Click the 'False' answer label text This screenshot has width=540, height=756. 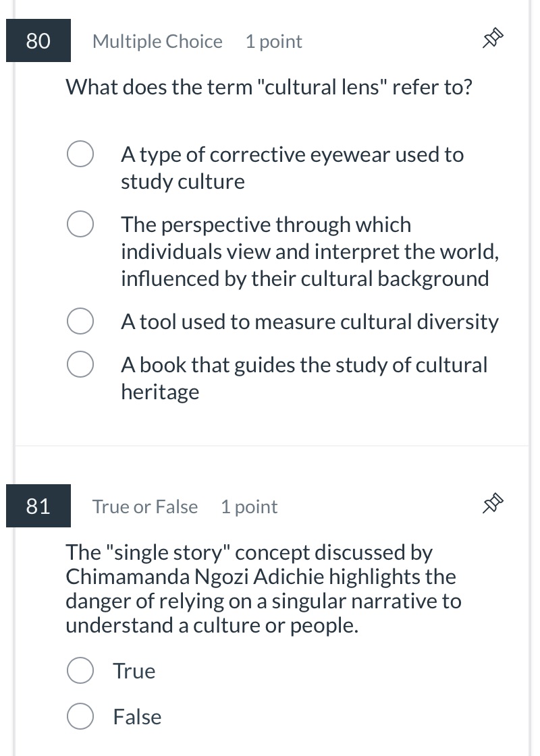tap(137, 717)
